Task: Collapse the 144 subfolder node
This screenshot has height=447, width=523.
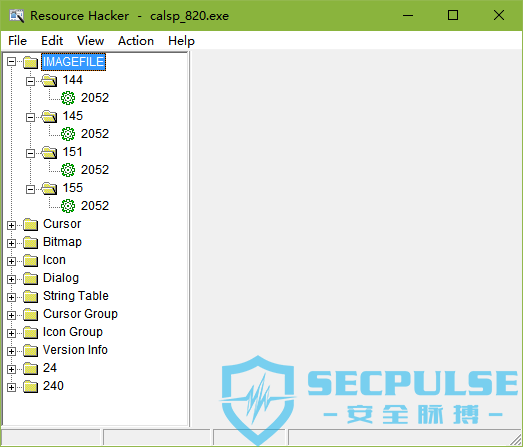Action: click(30, 81)
